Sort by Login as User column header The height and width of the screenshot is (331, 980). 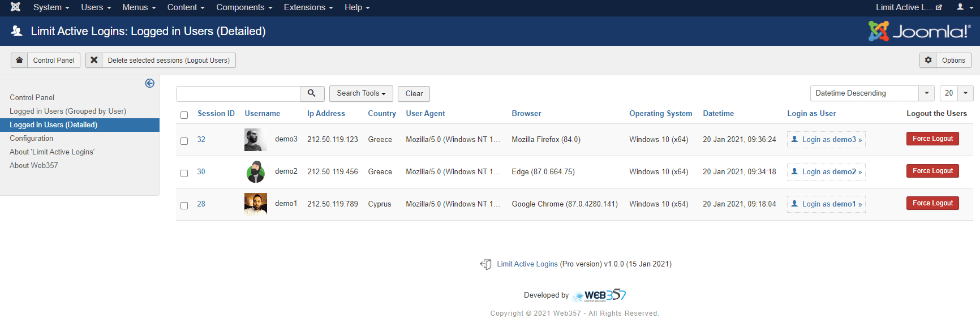811,113
